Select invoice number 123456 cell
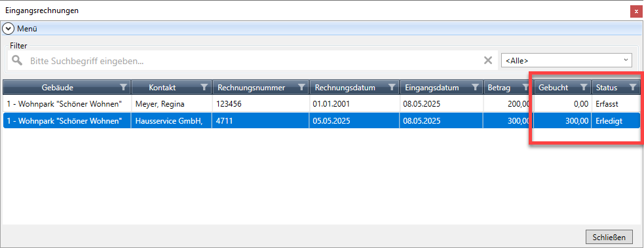644x248 pixels. tap(261, 104)
